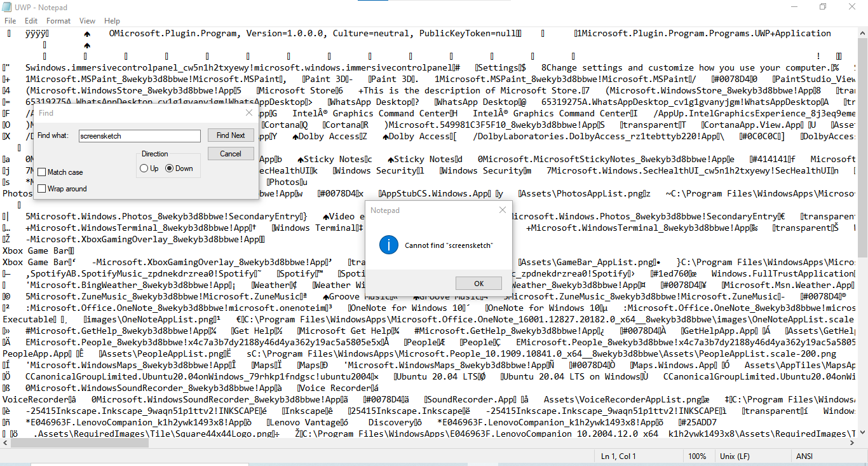The width and height of the screenshot is (868, 466).
Task: Click OK in the Notepad message box
Action: coord(478,284)
